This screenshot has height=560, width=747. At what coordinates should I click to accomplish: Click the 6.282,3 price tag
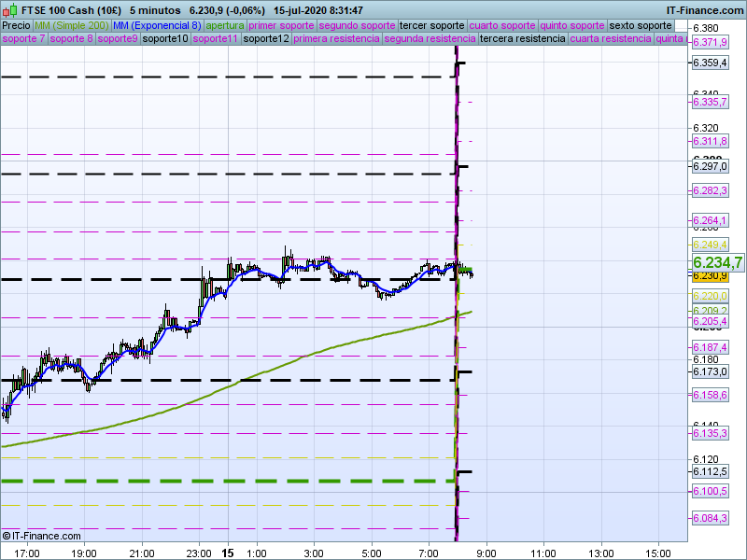coord(710,191)
